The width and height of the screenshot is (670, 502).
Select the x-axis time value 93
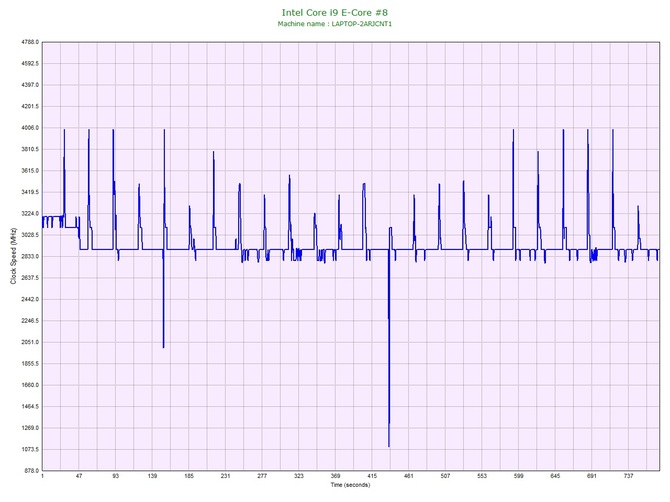[115, 476]
